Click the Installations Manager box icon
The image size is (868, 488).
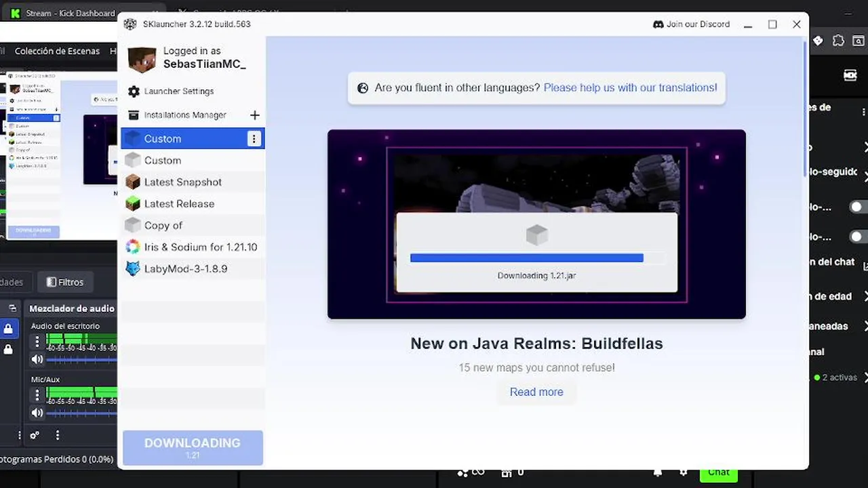[134, 115]
